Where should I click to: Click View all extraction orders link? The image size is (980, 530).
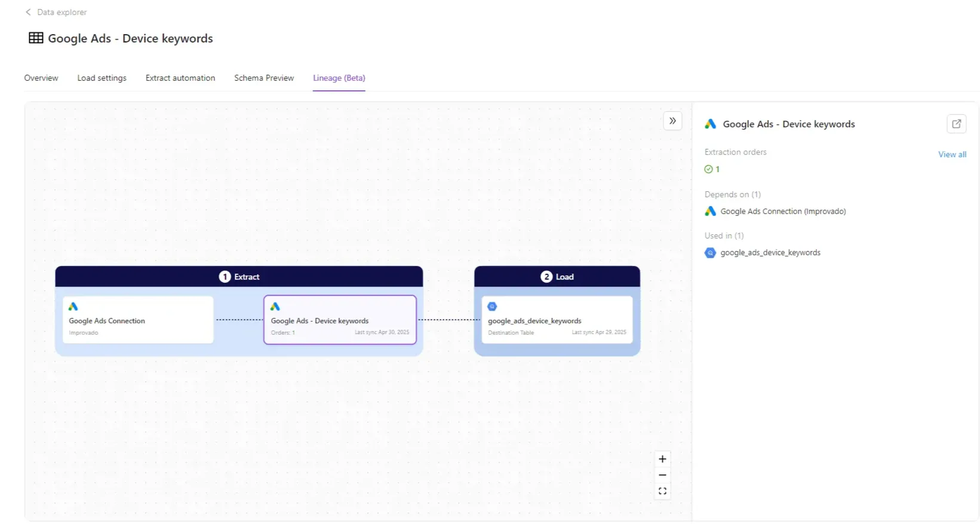click(952, 154)
